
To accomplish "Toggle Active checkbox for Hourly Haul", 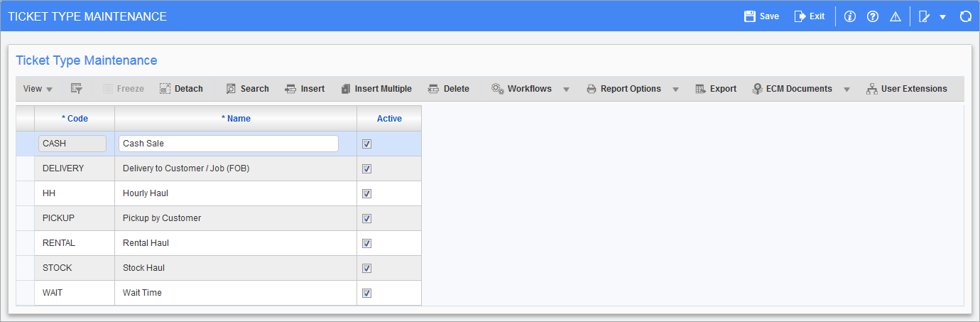I will (x=366, y=193).
